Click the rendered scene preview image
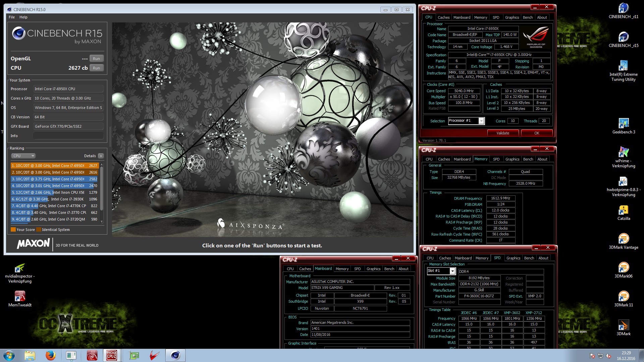The width and height of the screenshot is (644, 362). tap(262, 129)
